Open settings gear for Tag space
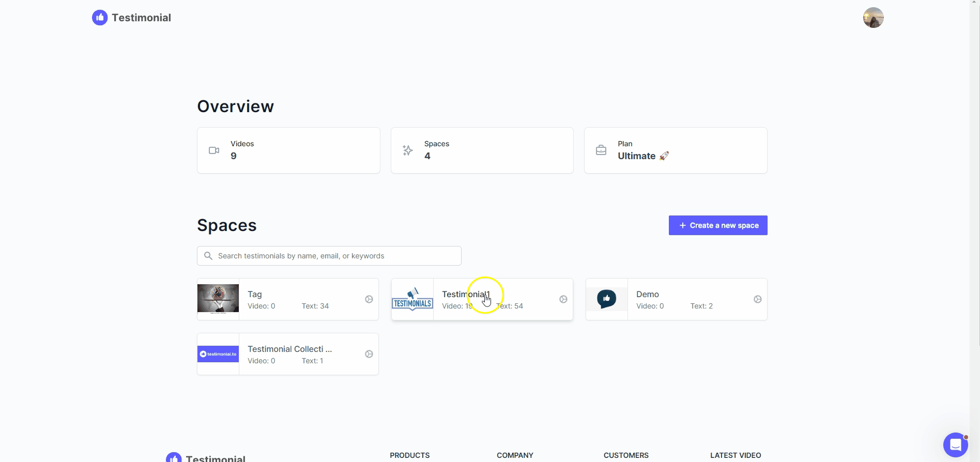Viewport: 980px width, 462px height. tap(369, 299)
